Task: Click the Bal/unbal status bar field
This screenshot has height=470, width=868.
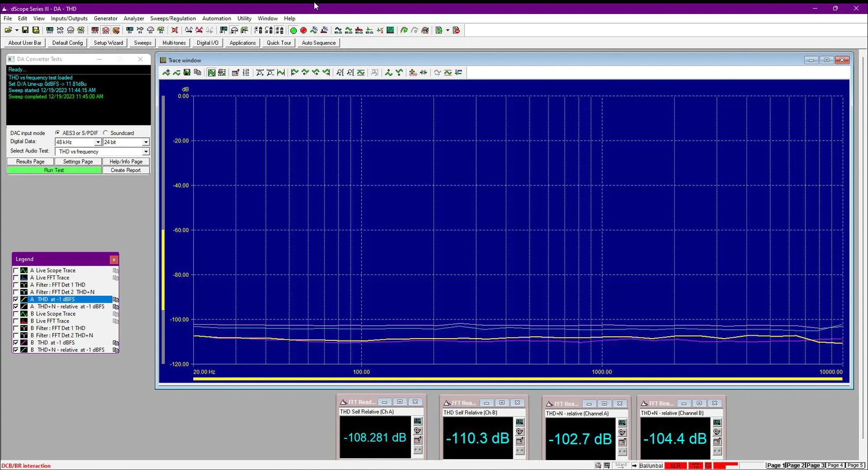Action: click(650, 466)
